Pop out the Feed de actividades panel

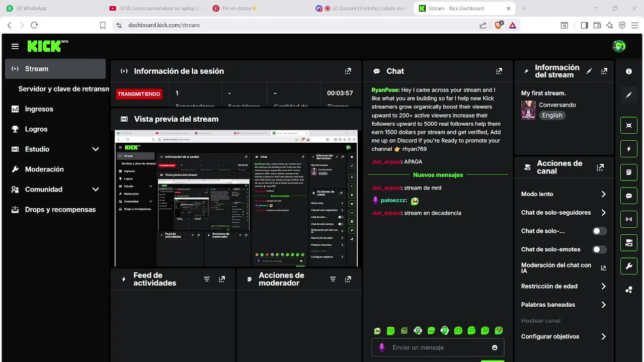[x=222, y=279]
